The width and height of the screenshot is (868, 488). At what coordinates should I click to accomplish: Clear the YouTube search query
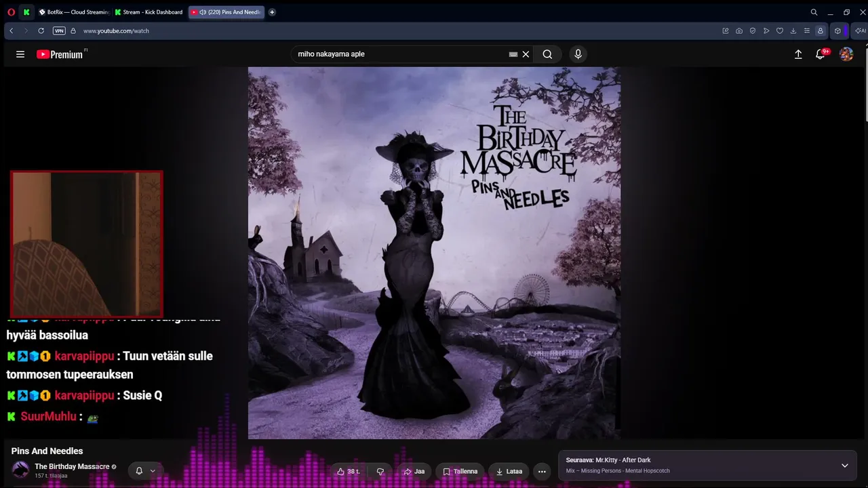[526, 54]
